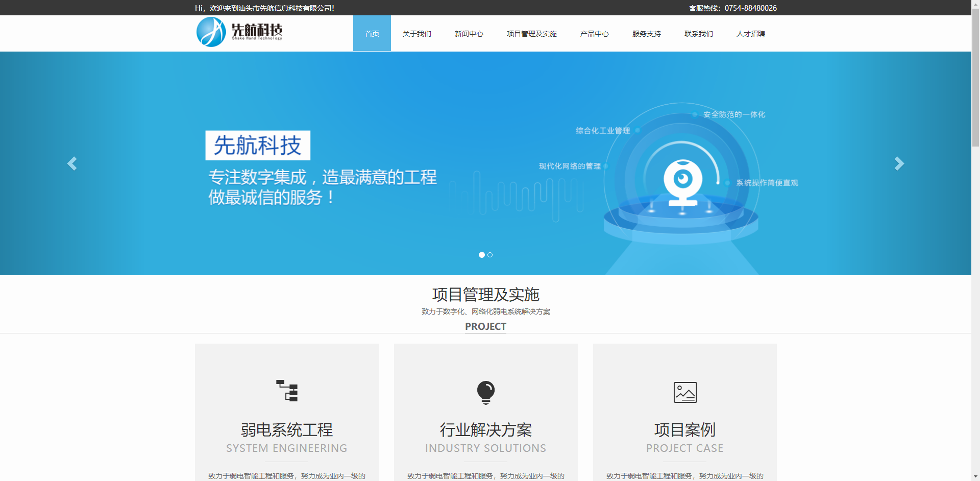The width and height of the screenshot is (980, 481).
Task: Switch to the second banner slide dot
Action: click(x=490, y=255)
